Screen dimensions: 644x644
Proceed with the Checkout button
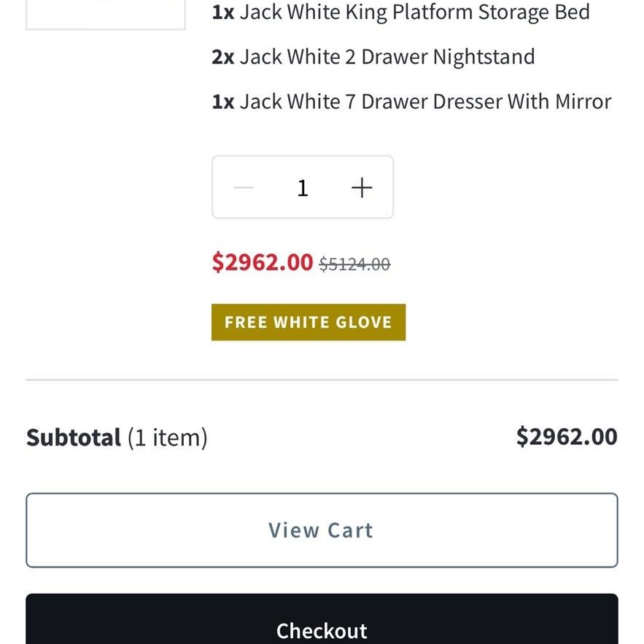tap(322, 619)
